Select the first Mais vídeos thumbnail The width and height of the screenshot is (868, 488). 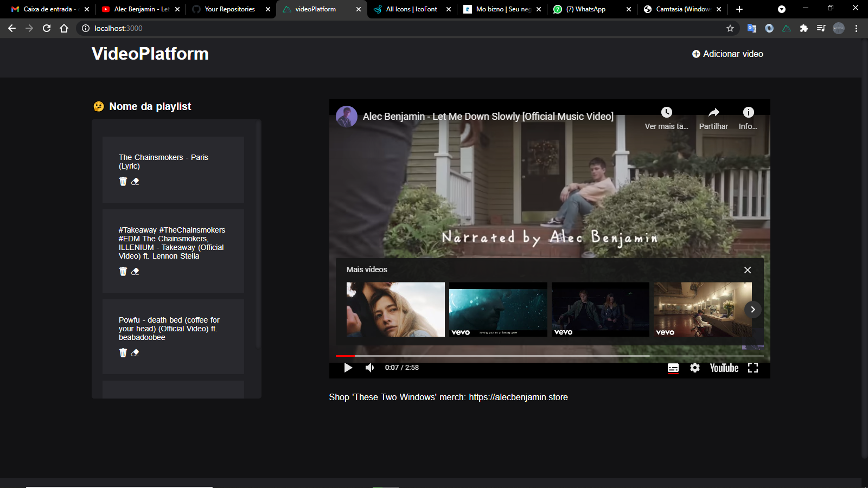click(x=395, y=309)
